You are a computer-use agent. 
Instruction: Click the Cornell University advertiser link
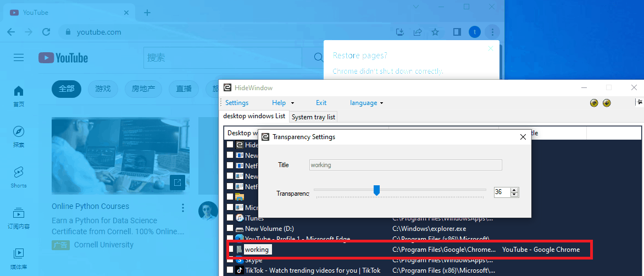tap(103, 245)
